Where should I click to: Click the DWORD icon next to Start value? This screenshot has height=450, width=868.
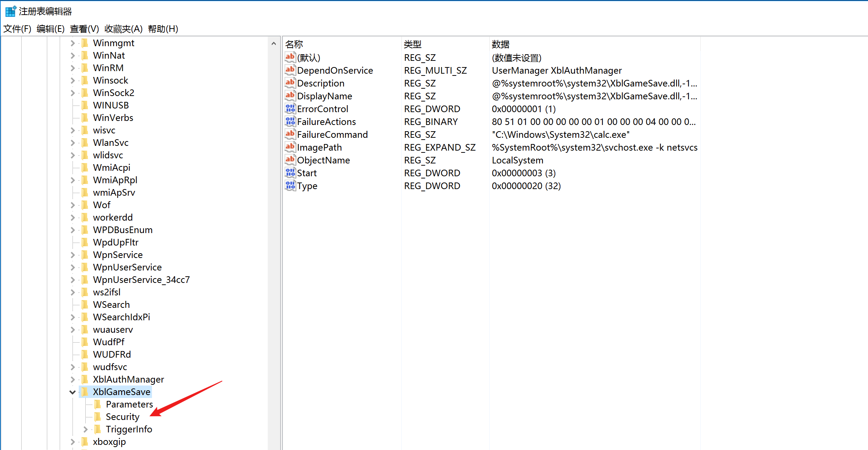click(290, 173)
